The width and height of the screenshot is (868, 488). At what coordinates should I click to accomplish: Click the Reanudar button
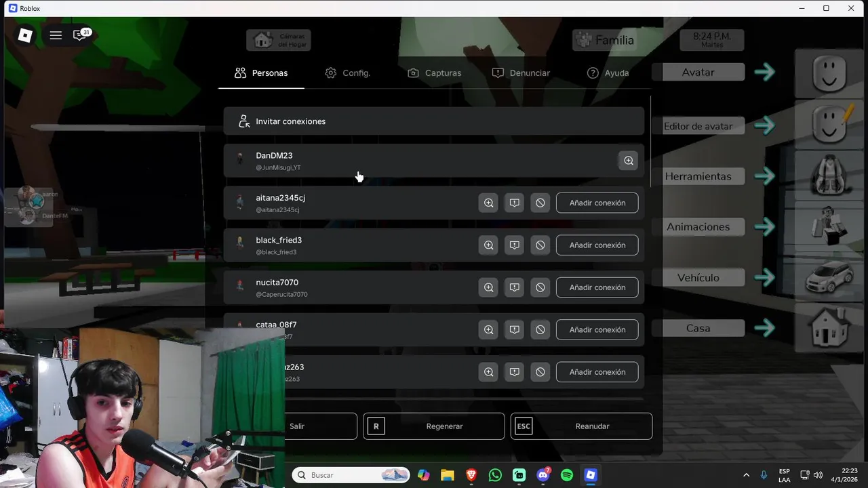click(581, 426)
